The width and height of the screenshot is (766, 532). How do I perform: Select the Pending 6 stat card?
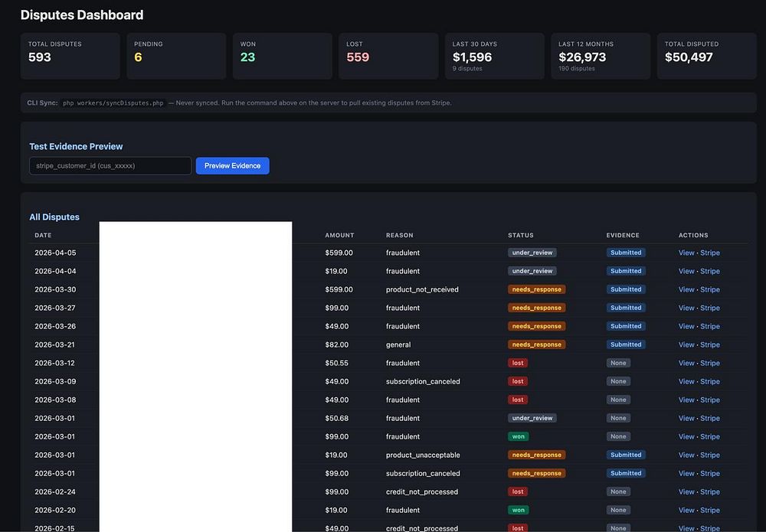tap(176, 56)
